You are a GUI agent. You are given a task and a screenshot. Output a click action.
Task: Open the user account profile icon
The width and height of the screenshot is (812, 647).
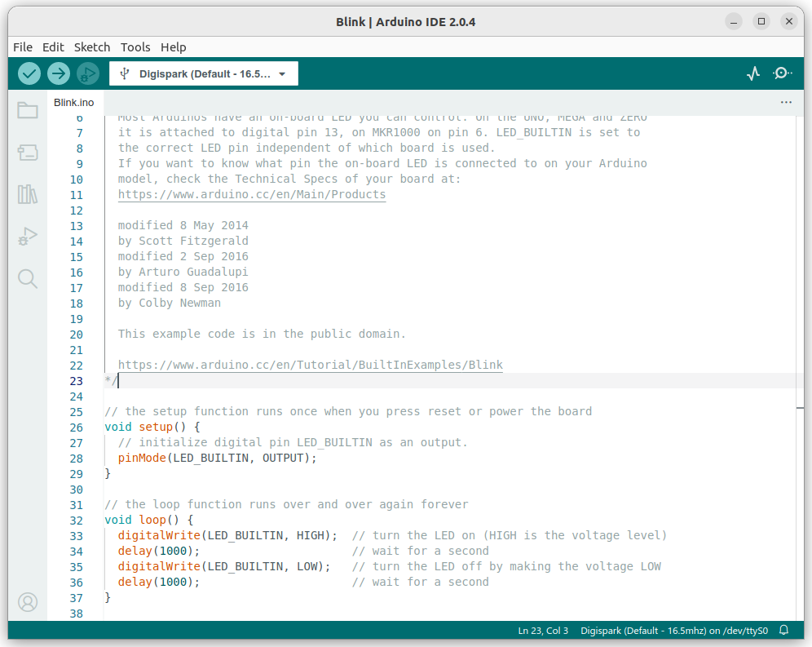pos(28,602)
